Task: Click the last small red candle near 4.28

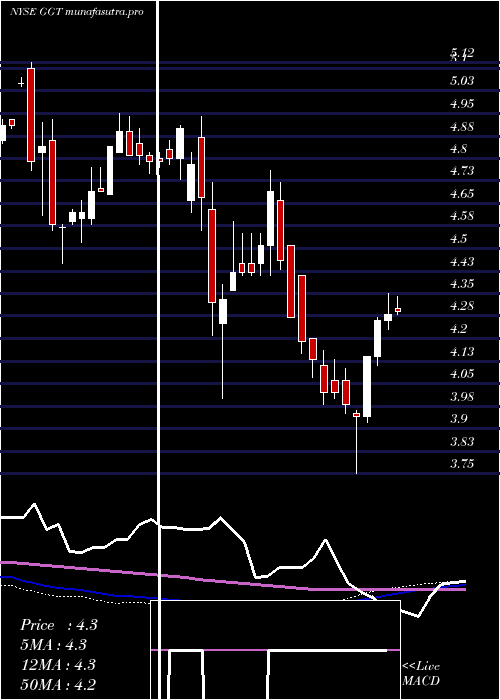Action: coord(398,309)
